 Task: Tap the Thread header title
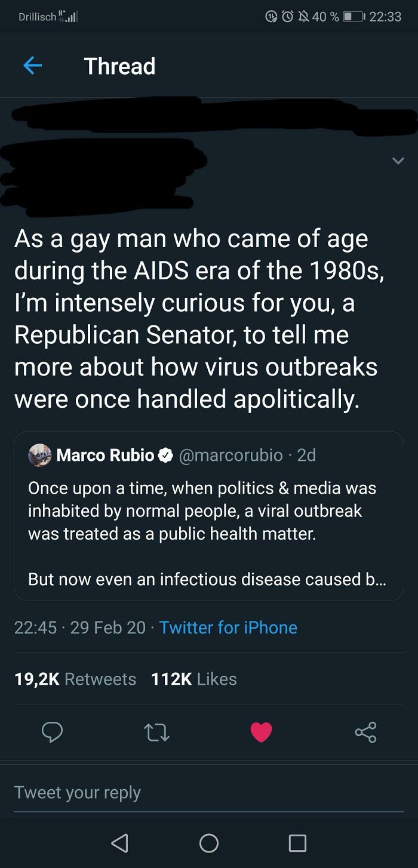click(x=119, y=66)
